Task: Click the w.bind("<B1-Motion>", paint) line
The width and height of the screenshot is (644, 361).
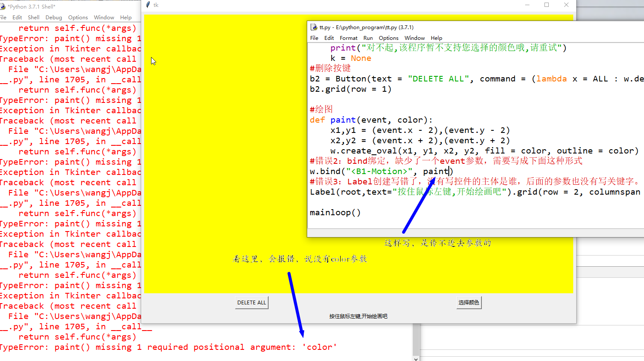Action: [x=381, y=171]
